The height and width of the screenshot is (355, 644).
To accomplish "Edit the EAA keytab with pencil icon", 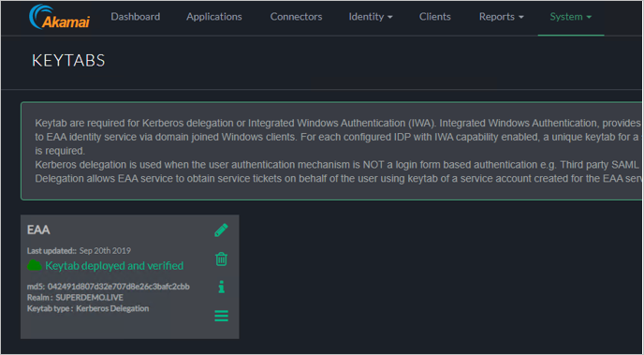I will coord(221,230).
